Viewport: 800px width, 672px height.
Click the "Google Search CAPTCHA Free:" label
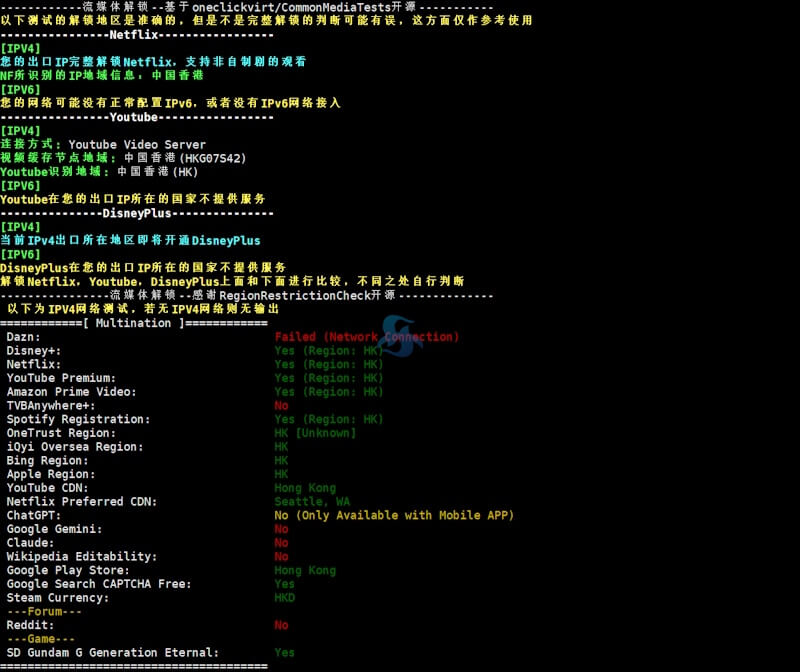point(99,584)
